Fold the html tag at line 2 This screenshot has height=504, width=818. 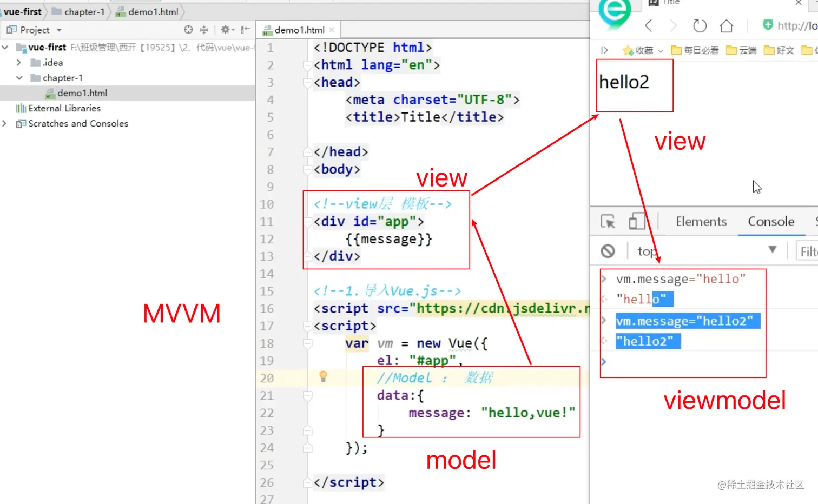click(307, 65)
